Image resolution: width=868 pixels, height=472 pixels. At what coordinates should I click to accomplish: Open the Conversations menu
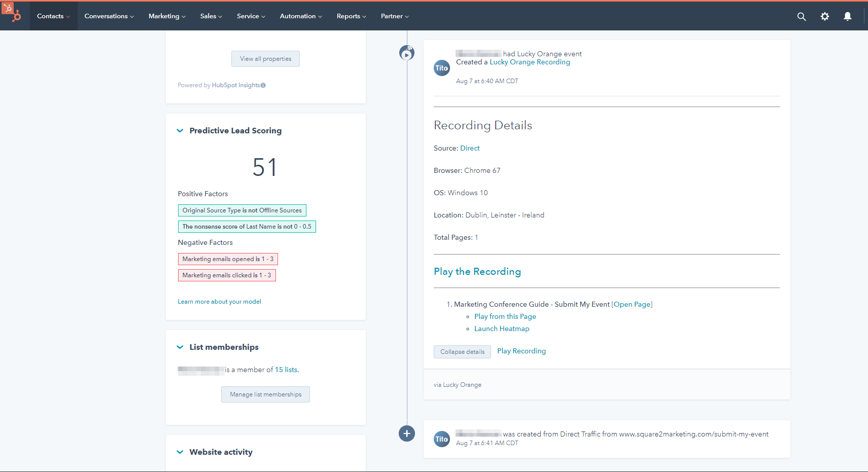(109, 16)
